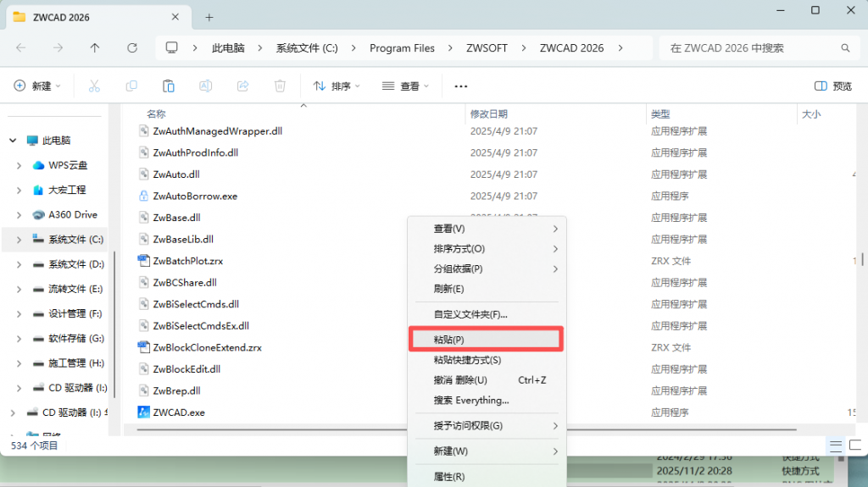The image size is (868, 487).
Task: Choose 粘贴(P) in the context menu
Action: [486, 340]
